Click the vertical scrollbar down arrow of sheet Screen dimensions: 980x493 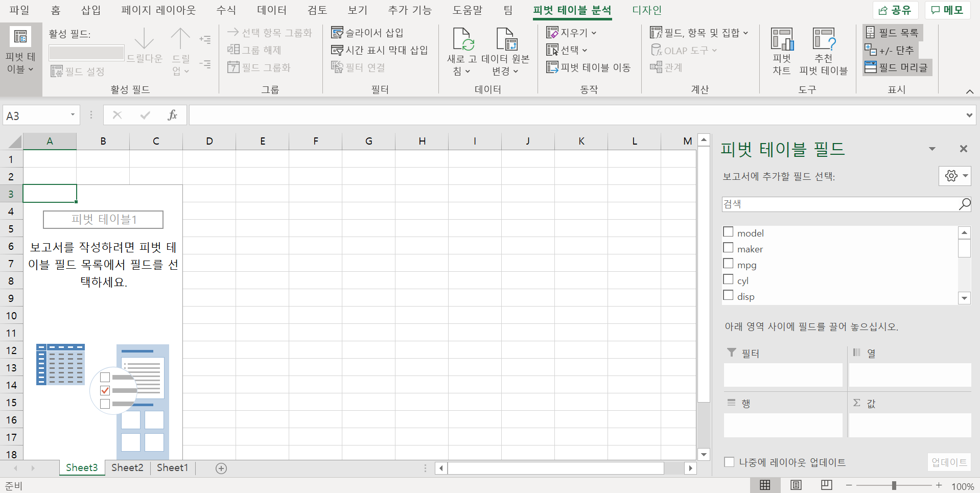click(x=704, y=454)
